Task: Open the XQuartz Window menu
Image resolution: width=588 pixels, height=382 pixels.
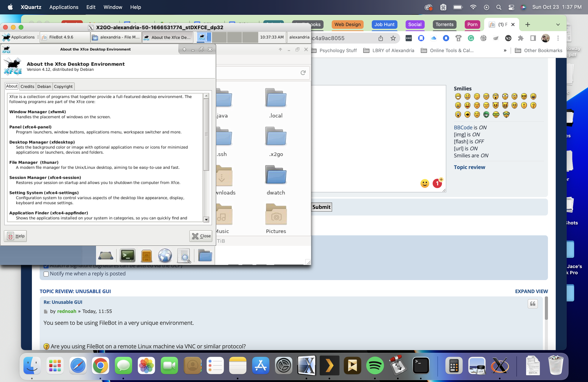Action: tap(113, 7)
